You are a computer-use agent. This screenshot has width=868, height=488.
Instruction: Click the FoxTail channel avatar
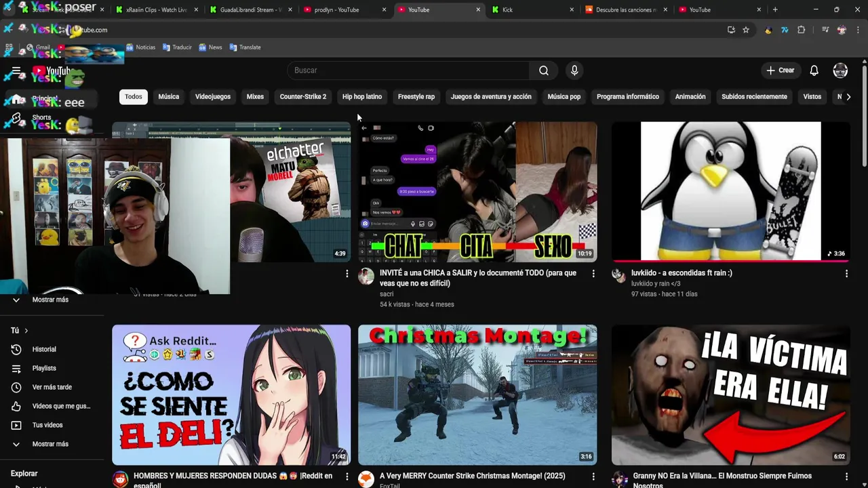[366, 479]
